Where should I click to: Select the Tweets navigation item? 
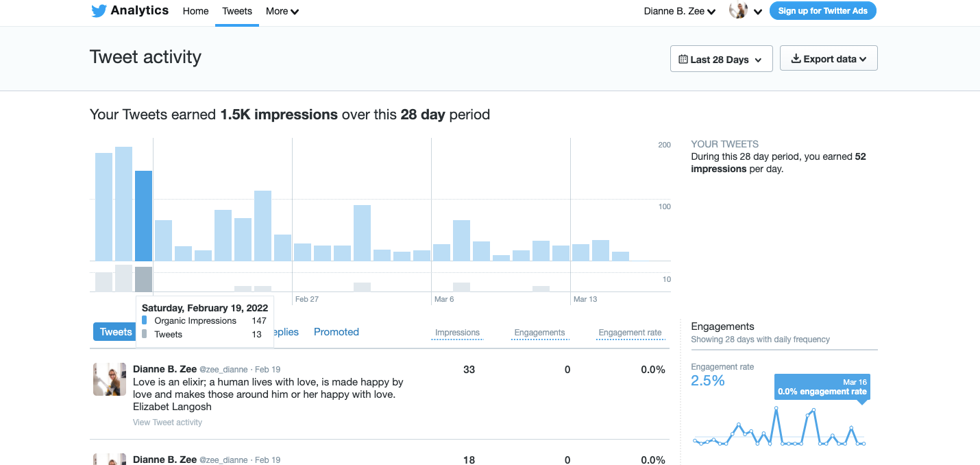(x=236, y=11)
